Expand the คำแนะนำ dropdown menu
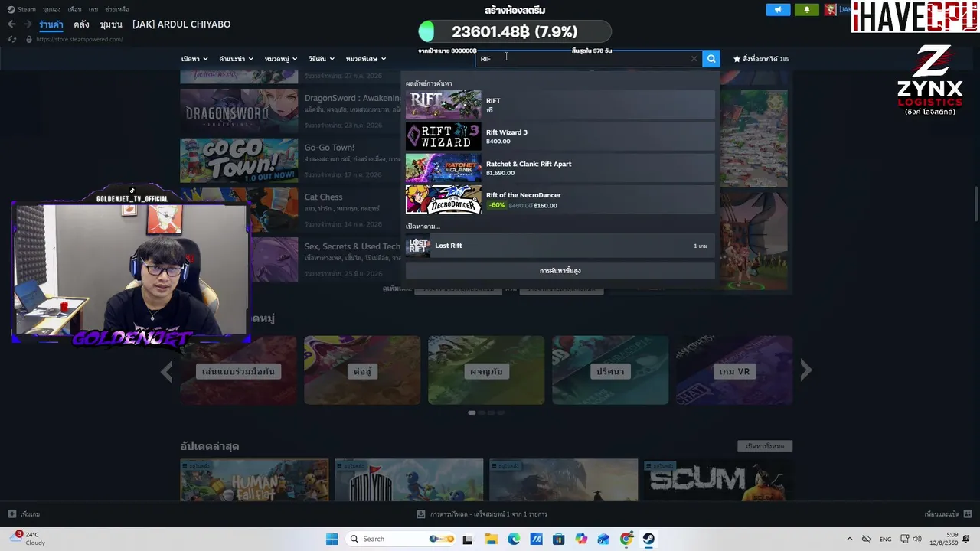Screen dimensions: 980x551 point(236,59)
